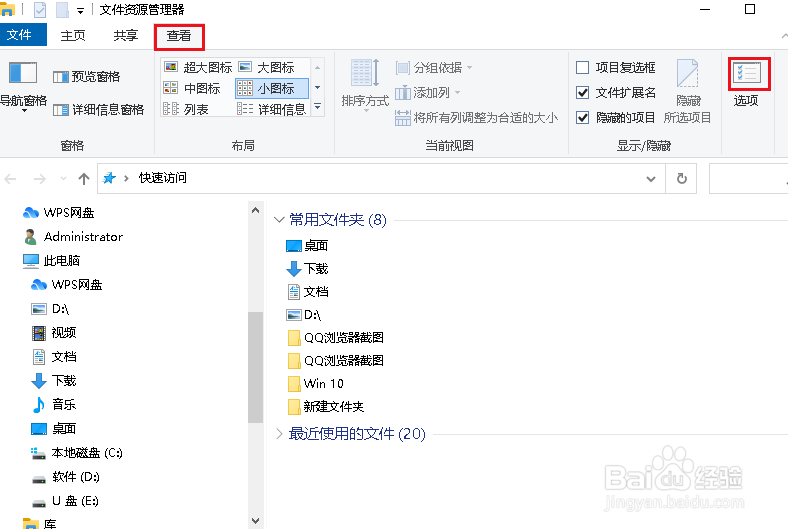Click the chevron after the quick access star
Image resolution: width=788 pixels, height=530 pixels.
[x=126, y=178]
